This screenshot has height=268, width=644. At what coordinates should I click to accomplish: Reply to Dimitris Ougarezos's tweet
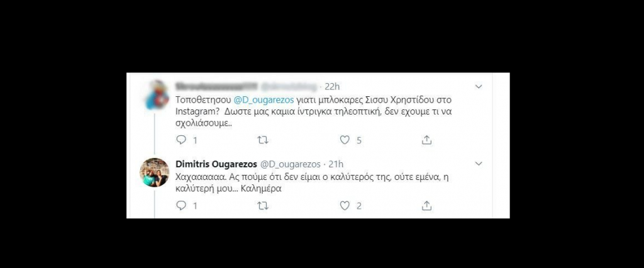click(x=181, y=206)
